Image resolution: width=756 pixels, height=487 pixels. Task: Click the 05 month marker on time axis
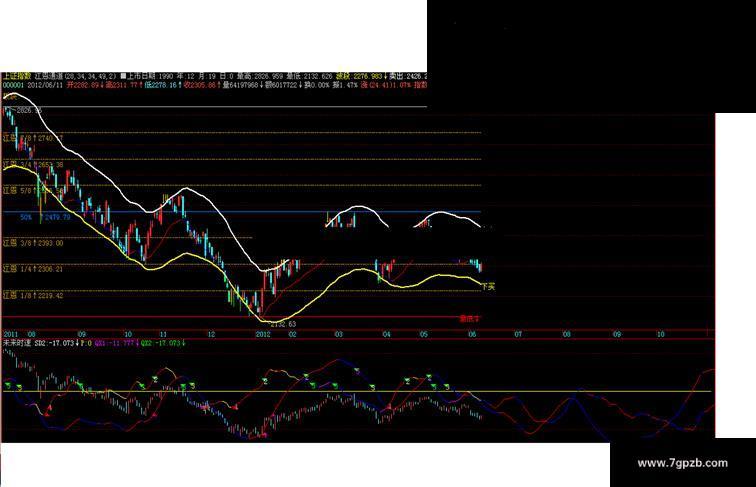(x=423, y=334)
